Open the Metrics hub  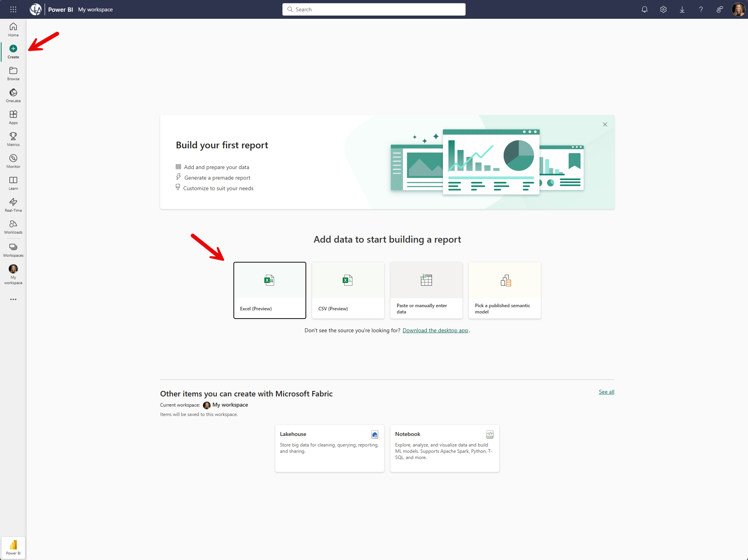tap(13, 139)
